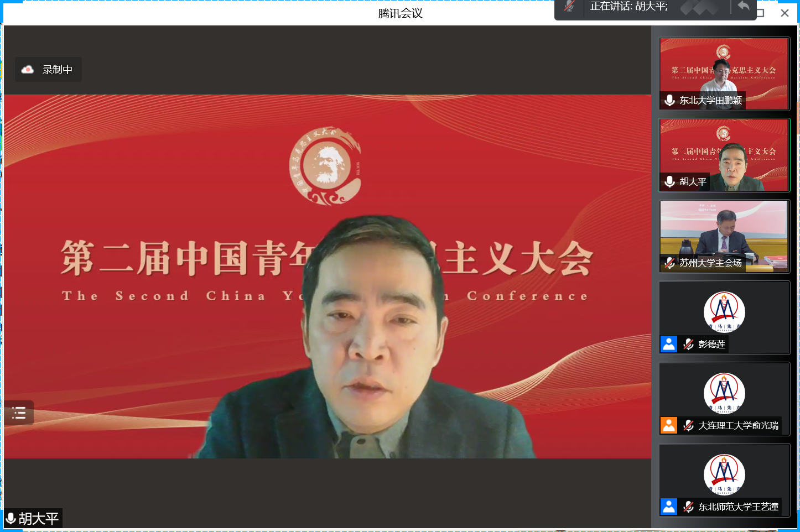Image resolution: width=800 pixels, height=532 pixels.
Task: Click the 正在讲话: 胡大平 speaking status text
Action: pos(628,7)
